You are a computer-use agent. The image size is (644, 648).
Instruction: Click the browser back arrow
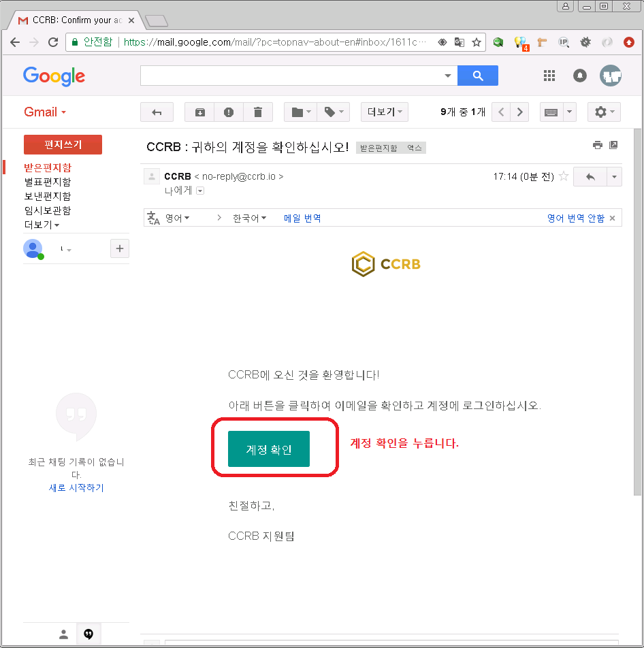(x=15, y=42)
